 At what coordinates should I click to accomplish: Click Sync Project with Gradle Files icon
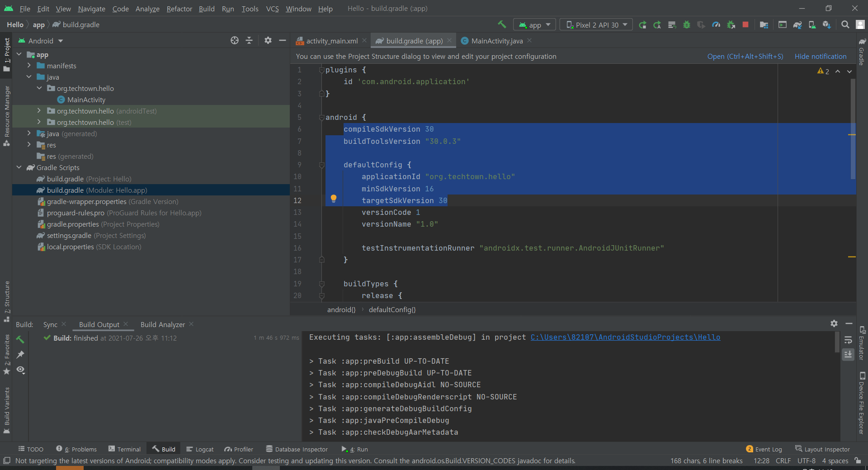(797, 25)
